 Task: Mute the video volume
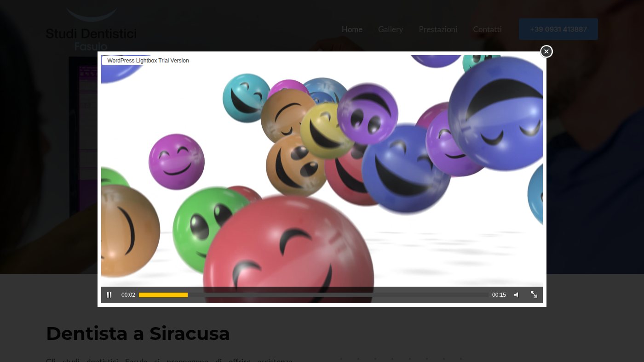tap(516, 295)
